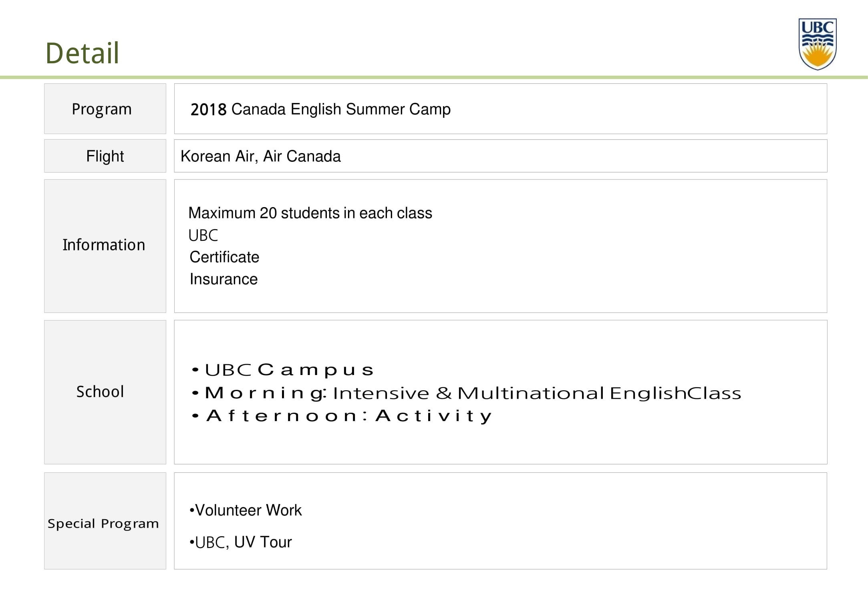Select the Maximum 20 students line
The width and height of the screenshot is (868, 601).
(x=310, y=213)
